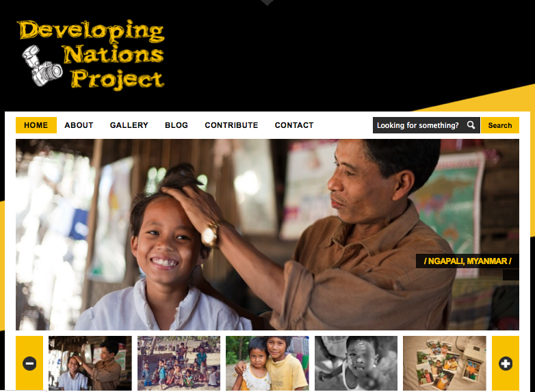This screenshot has width=535, height=392.
Task: Click the plus next-thumbnails button
Action: (506, 363)
